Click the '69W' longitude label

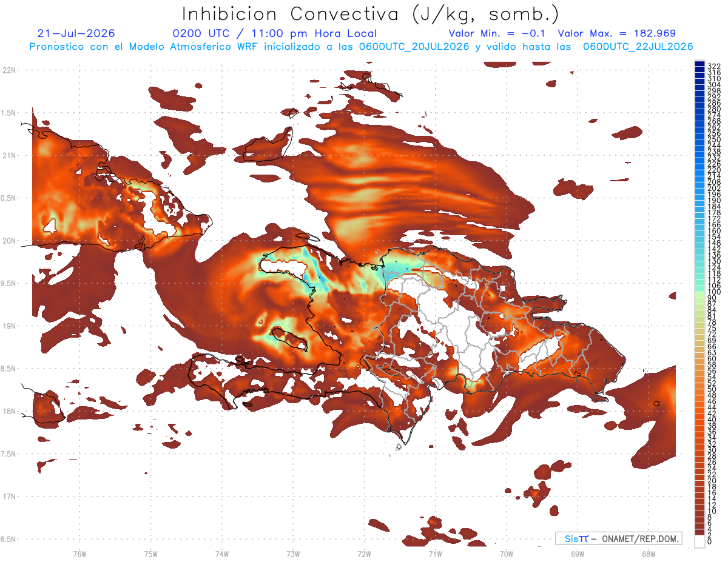pos(578,554)
